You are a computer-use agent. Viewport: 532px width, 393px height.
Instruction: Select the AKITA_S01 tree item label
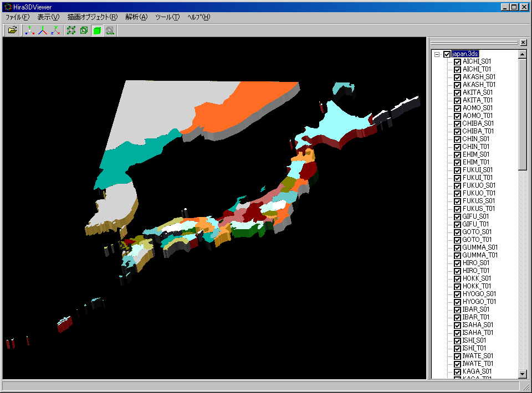pyautogui.click(x=477, y=92)
